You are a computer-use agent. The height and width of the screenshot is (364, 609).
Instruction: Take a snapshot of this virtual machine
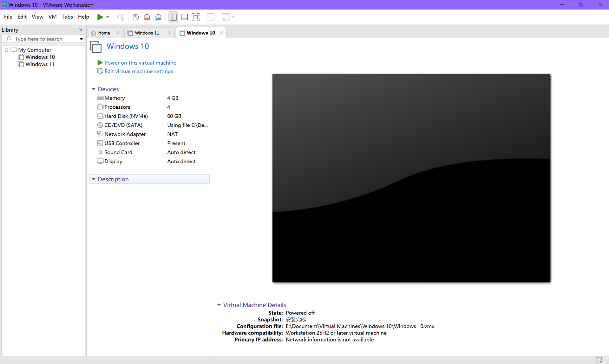click(135, 17)
